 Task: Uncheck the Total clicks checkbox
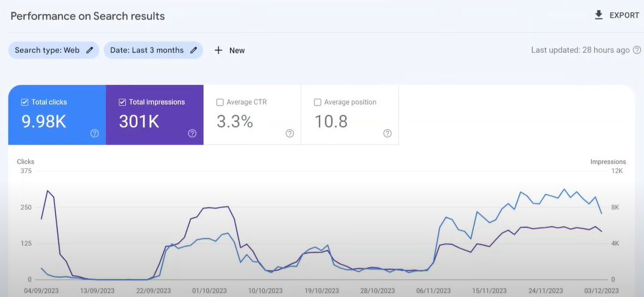click(x=24, y=102)
